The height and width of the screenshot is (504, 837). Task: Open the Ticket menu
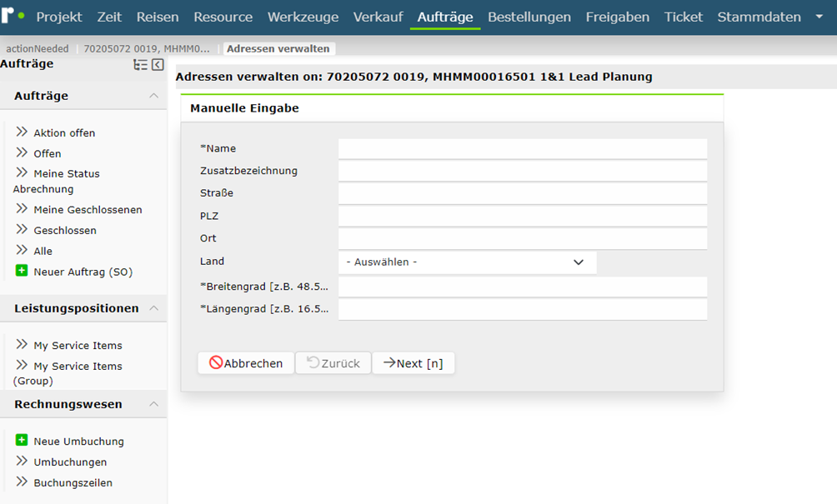pyautogui.click(x=684, y=17)
